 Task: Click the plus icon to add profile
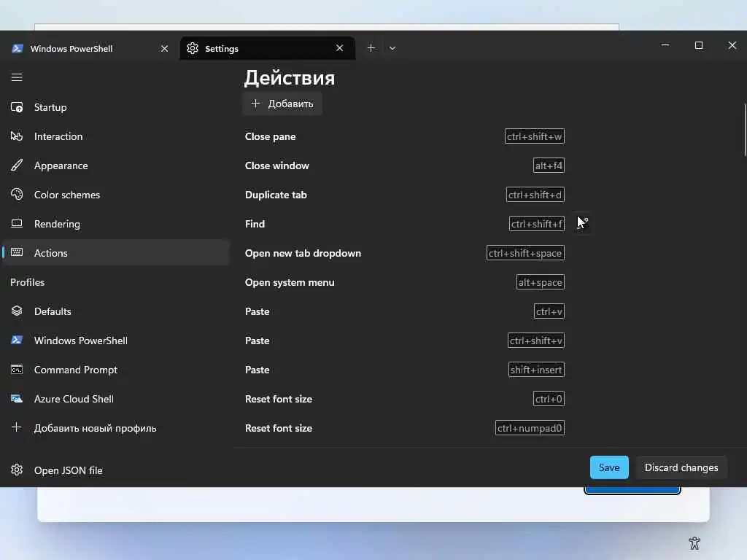coord(17,427)
